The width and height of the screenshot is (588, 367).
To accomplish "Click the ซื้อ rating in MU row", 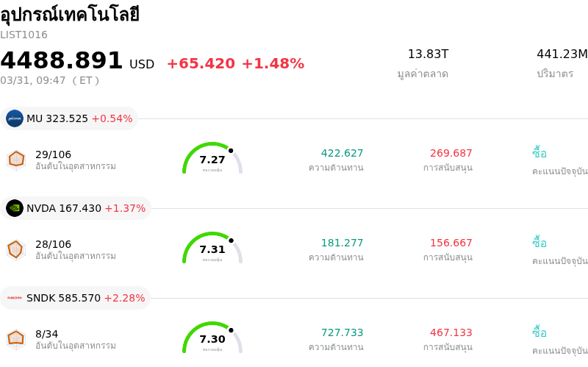I will 539,153.
